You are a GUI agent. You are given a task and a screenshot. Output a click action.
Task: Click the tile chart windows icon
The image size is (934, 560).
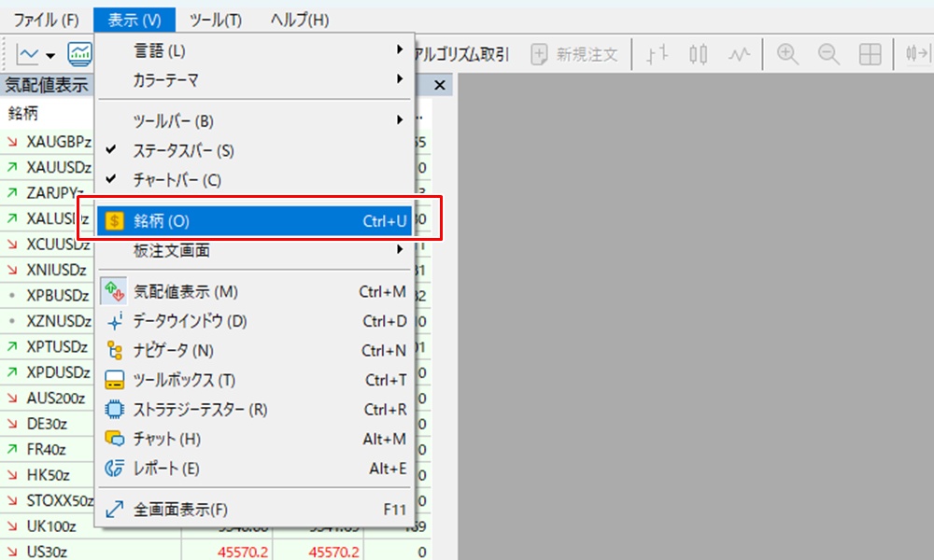[872, 54]
